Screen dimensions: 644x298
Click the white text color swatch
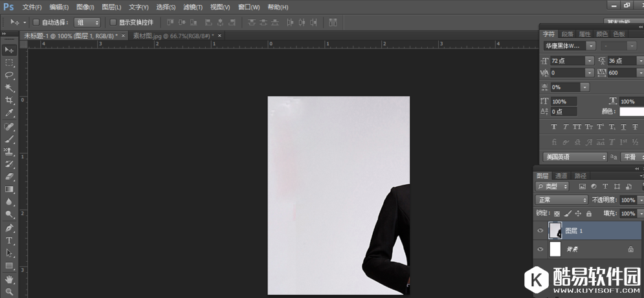632,112
